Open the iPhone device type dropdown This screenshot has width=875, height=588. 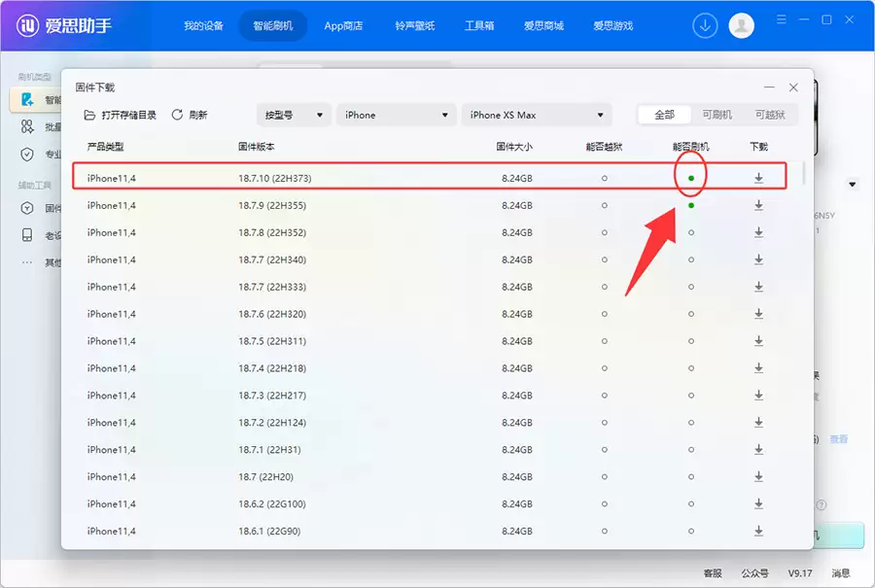(x=396, y=115)
